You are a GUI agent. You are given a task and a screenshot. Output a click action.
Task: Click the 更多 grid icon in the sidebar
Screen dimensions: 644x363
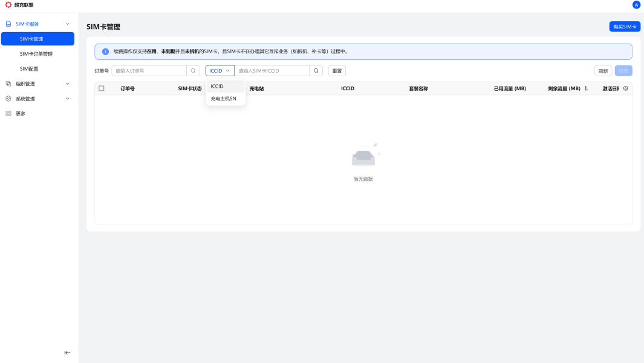tap(8, 114)
